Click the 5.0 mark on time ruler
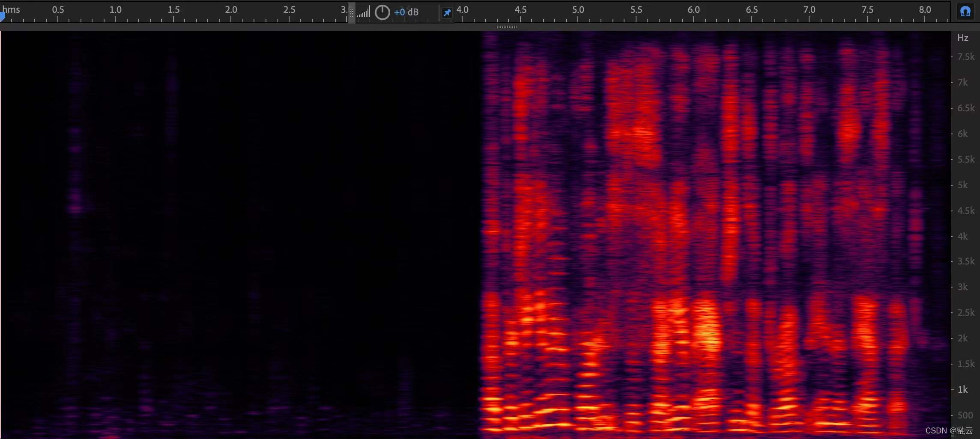The height and width of the screenshot is (439, 980). click(578, 9)
